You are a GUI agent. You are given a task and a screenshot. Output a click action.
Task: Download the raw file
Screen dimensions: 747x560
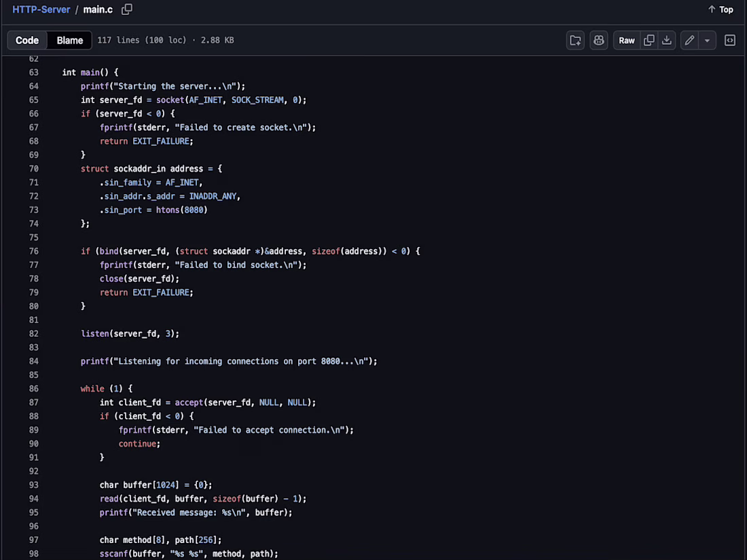[x=667, y=41]
